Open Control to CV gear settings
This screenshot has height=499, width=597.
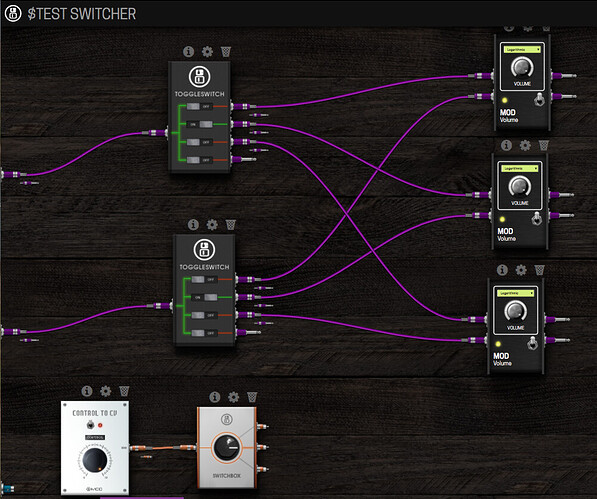pyautogui.click(x=105, y=391)
